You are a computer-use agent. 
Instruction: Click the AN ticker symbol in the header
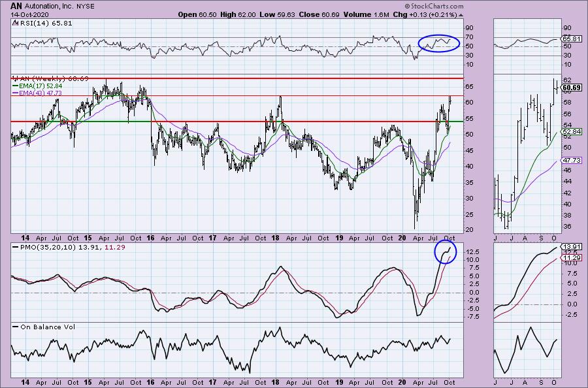point(16,6)
